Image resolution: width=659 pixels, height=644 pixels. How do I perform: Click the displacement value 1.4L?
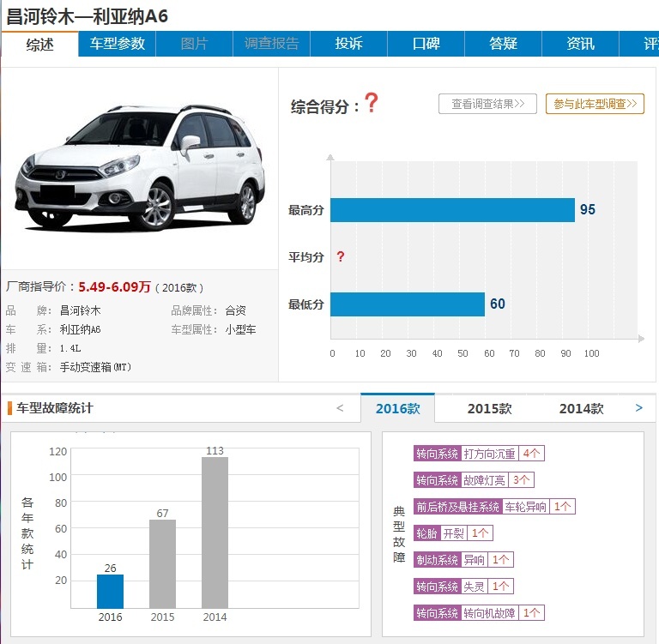point(70,348)
